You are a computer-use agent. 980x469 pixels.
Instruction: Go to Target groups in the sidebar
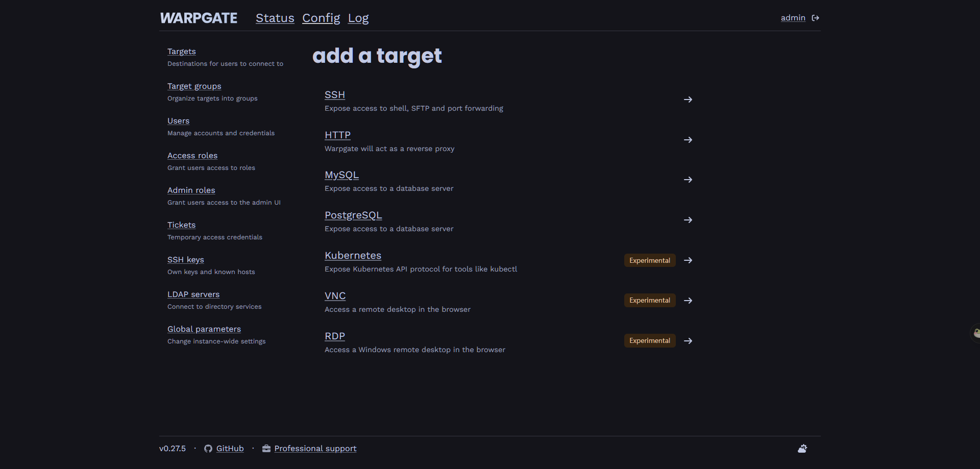click(x=194, y=86)
